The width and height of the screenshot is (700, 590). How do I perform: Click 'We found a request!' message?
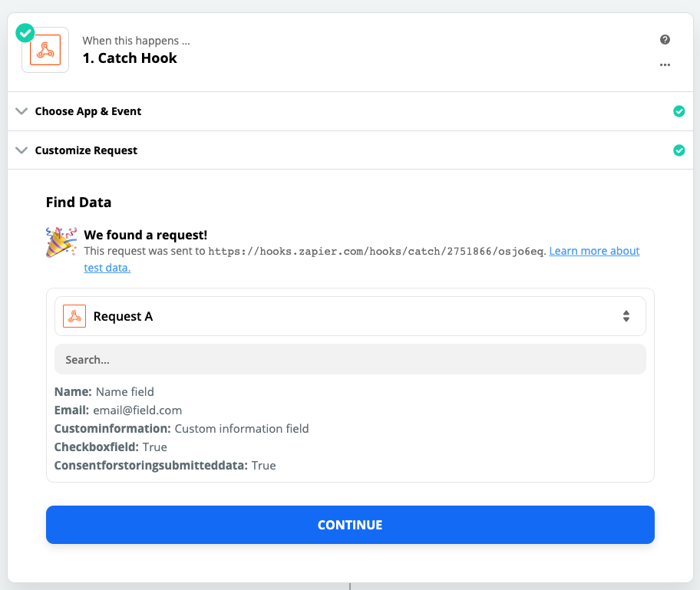[146, 236]
